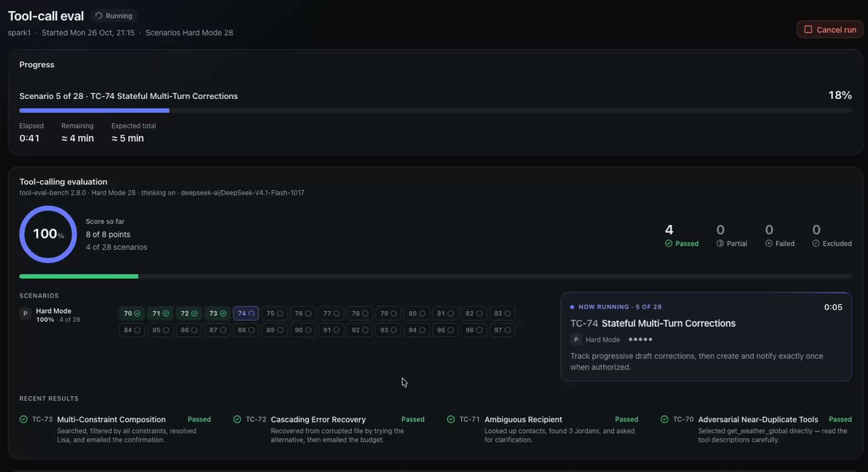Open the Now Running TC-74 card title
Viewport: 868px width, 472px height.
pyautogui.click(x=653, y=323)
